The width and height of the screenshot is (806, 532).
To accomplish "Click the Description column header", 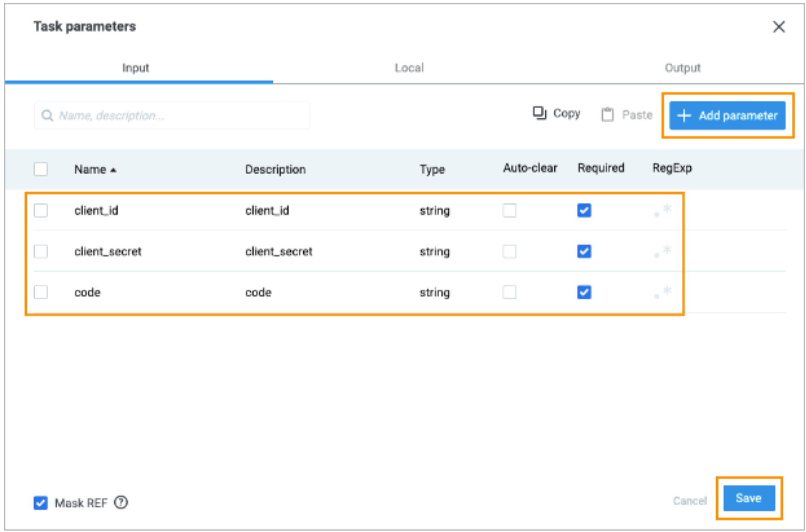I will 275,169.
